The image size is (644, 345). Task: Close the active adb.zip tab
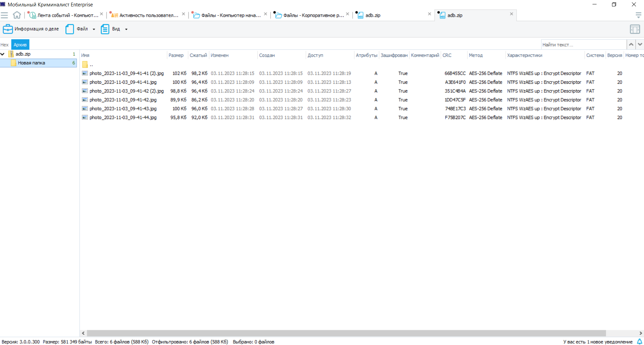[511, 14]
